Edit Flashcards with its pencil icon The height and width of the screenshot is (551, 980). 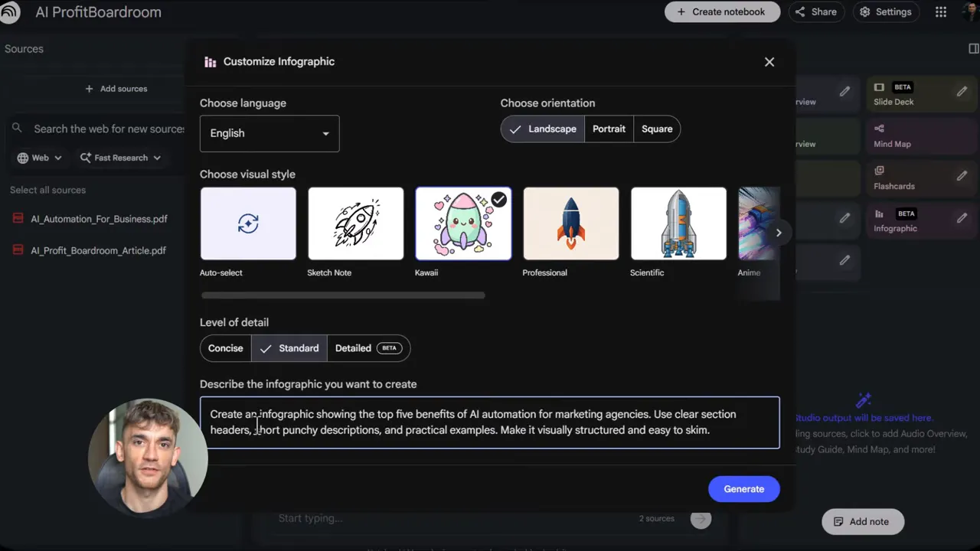tap(962, 175)
